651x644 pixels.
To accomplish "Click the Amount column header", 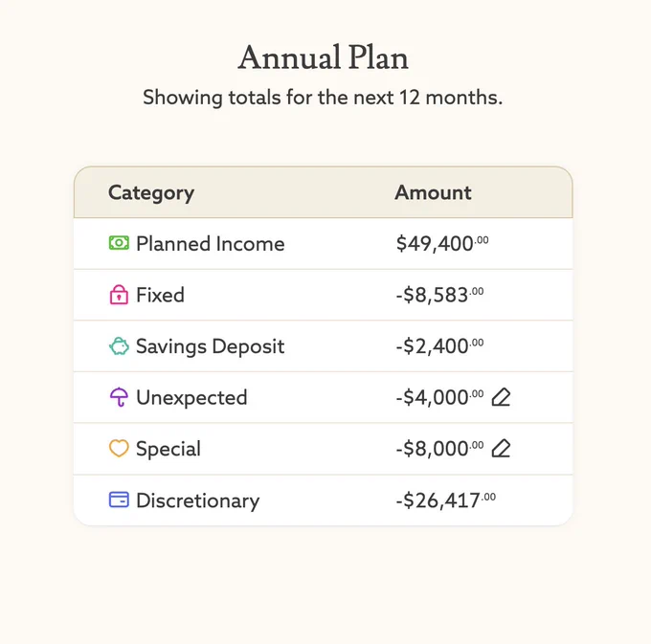I will point(433,192).
